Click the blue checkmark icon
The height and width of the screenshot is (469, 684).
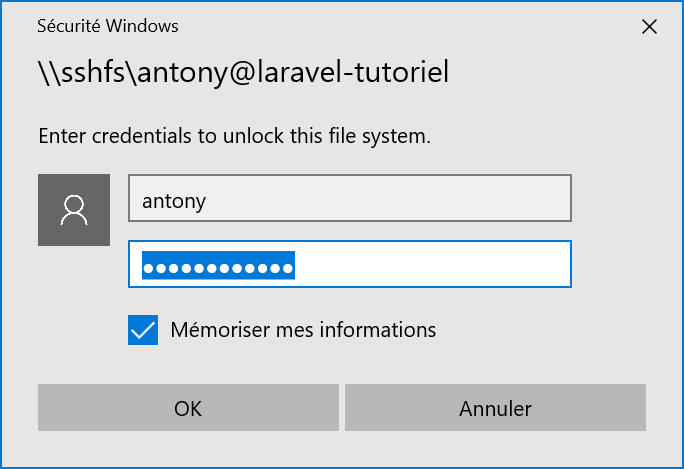[x=143, y=330]
